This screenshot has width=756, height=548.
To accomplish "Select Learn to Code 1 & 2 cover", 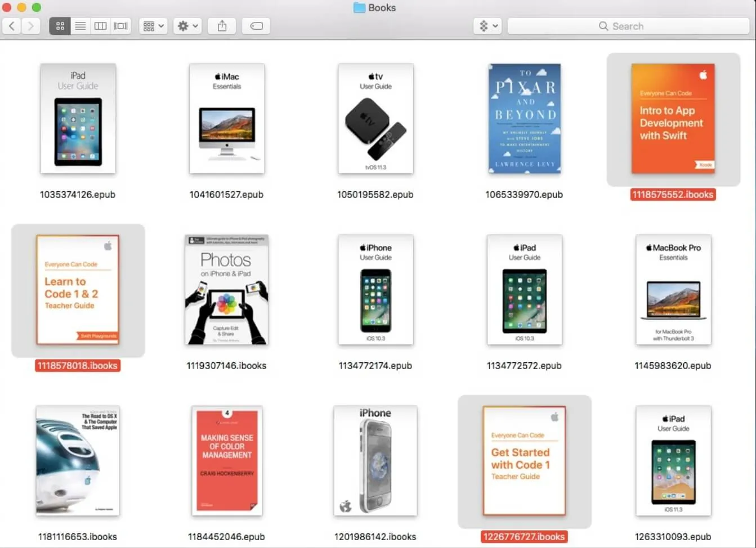I will click(78, 290).
